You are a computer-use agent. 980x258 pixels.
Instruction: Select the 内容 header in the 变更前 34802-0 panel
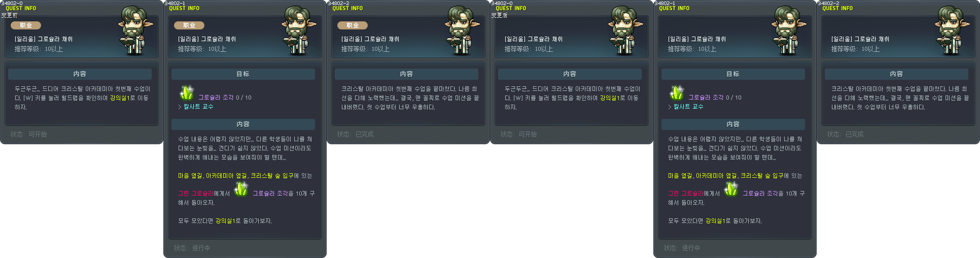coord(80,74)
